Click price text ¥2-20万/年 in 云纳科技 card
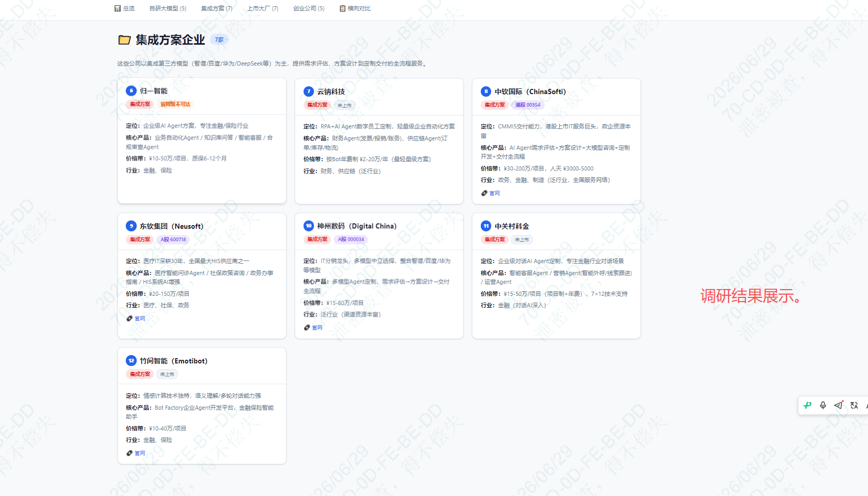 [374, 159]
